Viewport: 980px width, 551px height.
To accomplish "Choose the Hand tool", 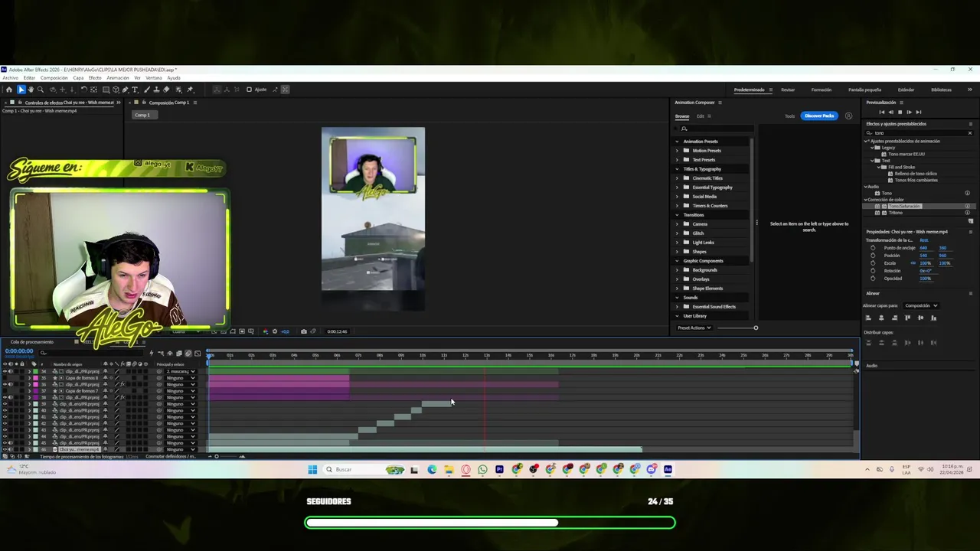I will 31,90.
